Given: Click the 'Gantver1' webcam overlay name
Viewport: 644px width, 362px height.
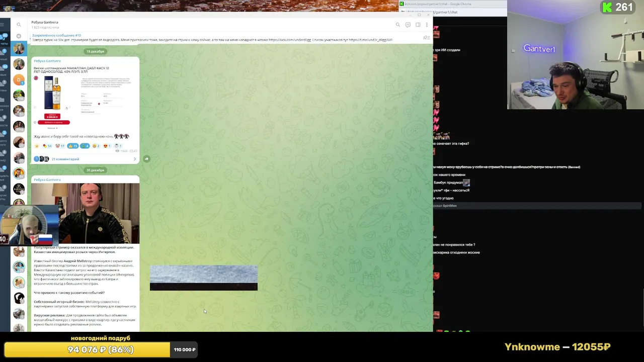Looking at the screenshot, I should click(539, 49).
